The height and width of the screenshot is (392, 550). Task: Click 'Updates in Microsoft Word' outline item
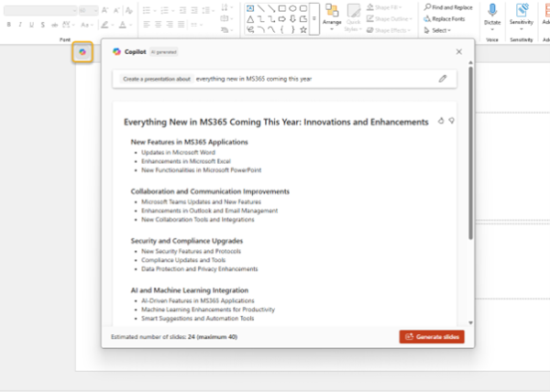[x=178, y=152]
